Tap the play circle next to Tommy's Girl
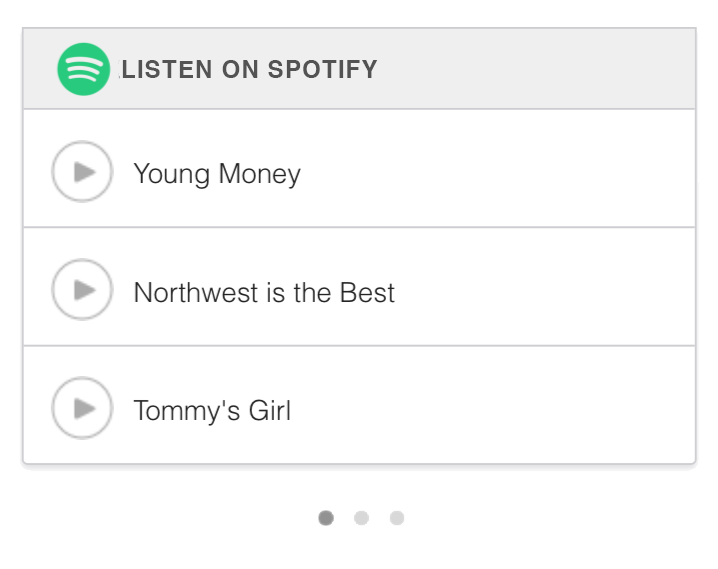 tap(82, 409)
